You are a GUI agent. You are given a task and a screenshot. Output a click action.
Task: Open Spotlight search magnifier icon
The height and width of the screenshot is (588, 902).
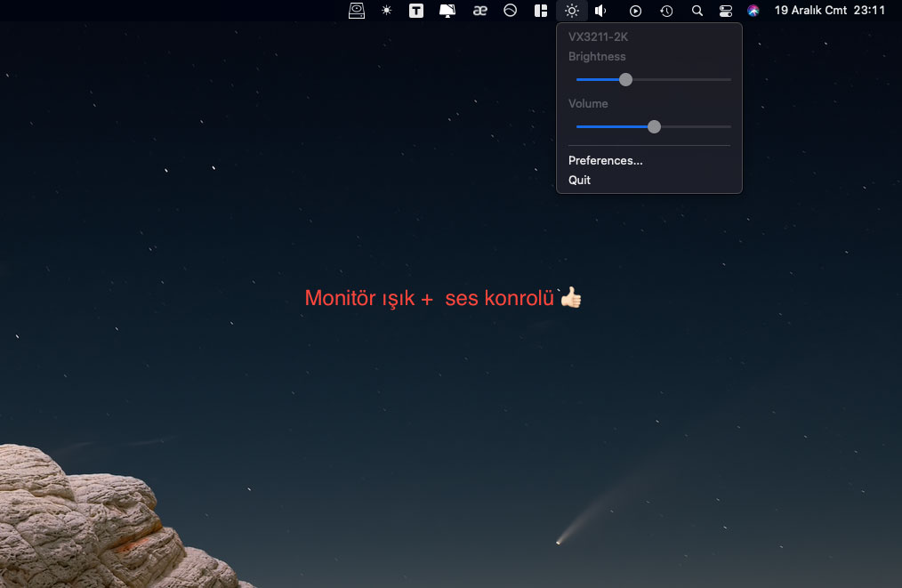(697, 11)
